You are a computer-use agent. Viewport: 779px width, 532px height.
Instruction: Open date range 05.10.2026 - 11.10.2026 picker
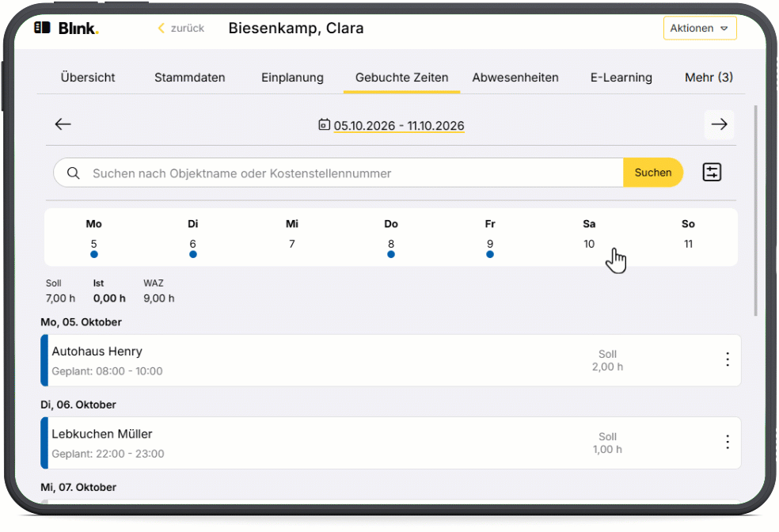(x=399, y=126)
